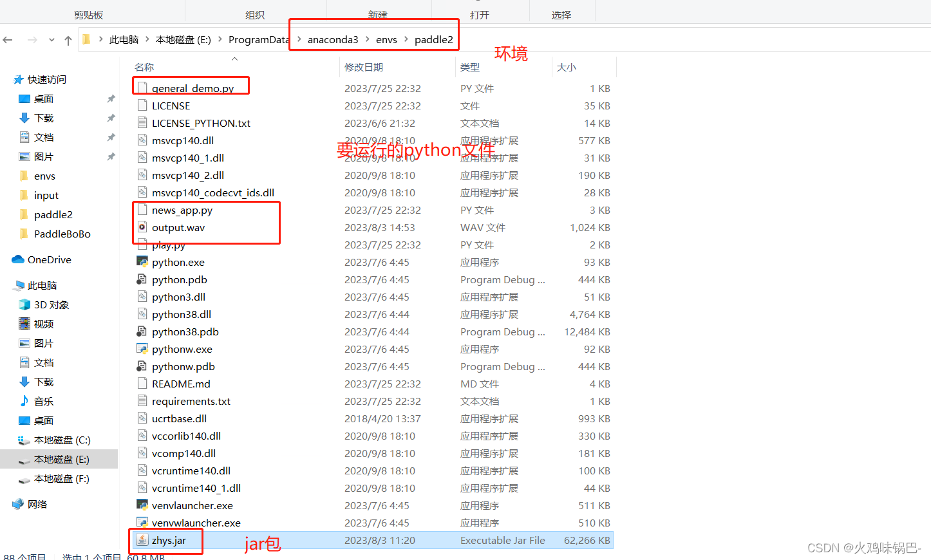Select the README.md file name
Image resolution: width=931 pixels, height=560 pixels.
pos(181,384)
